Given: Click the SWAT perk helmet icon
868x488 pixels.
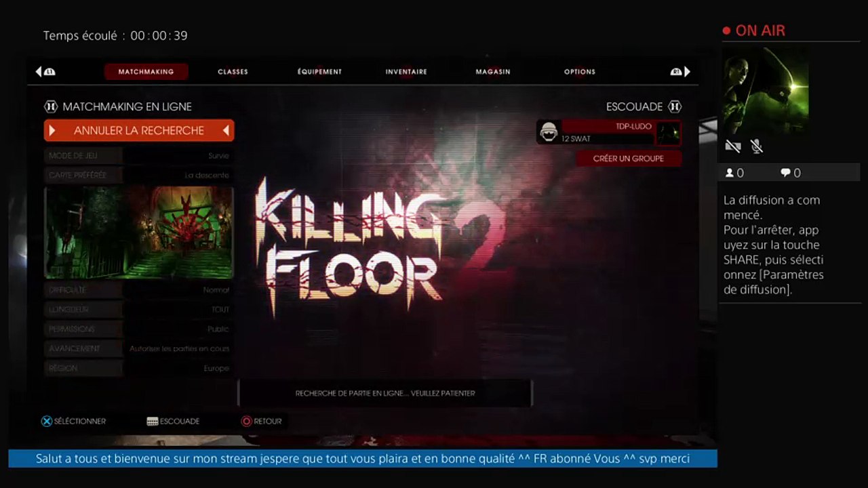Looking at the screenshot, I should tap(548, 132).
